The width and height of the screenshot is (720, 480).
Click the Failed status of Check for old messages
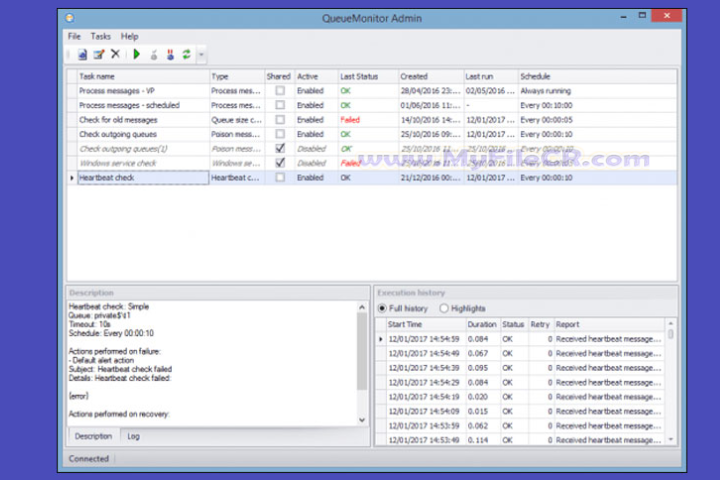[x=350, y=120]
